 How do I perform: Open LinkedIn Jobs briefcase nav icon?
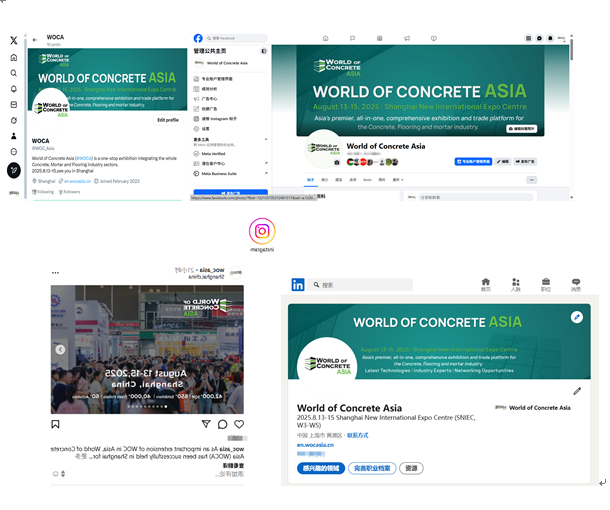546,285
